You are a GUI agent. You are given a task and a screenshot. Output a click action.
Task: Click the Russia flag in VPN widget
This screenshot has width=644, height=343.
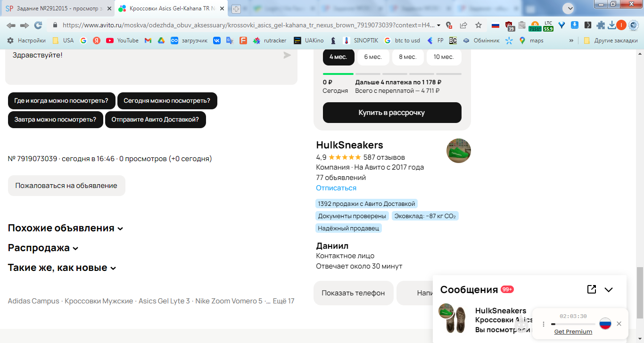click(x=605, y=324)
